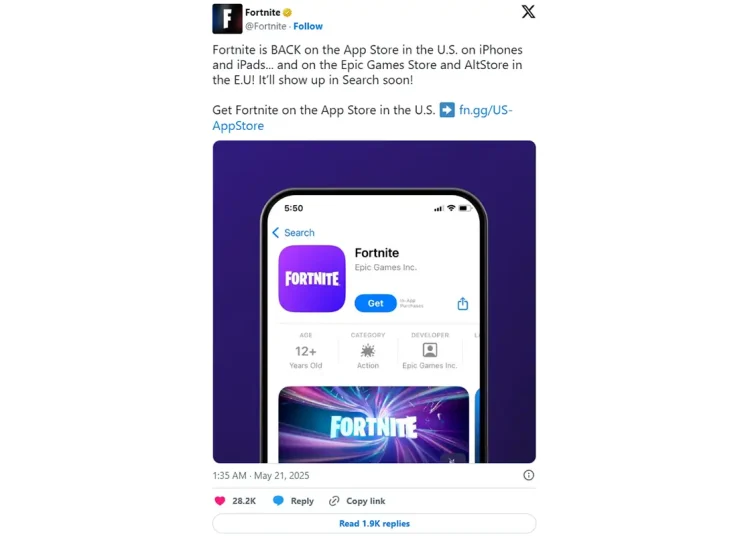The image size is (750, 536).
Task: Click the chain link copy icon
Action: tap(334, 501)
